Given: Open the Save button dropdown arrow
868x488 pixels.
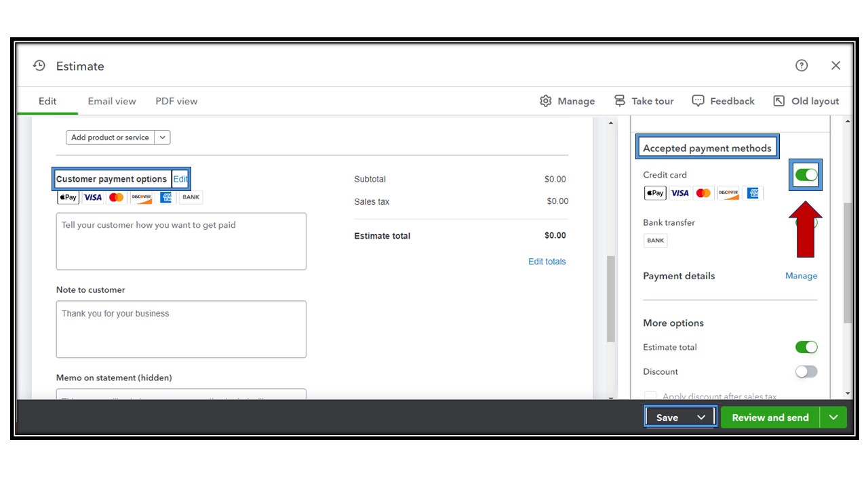Looking at the screenshot, I should click(x=701, y=418).
